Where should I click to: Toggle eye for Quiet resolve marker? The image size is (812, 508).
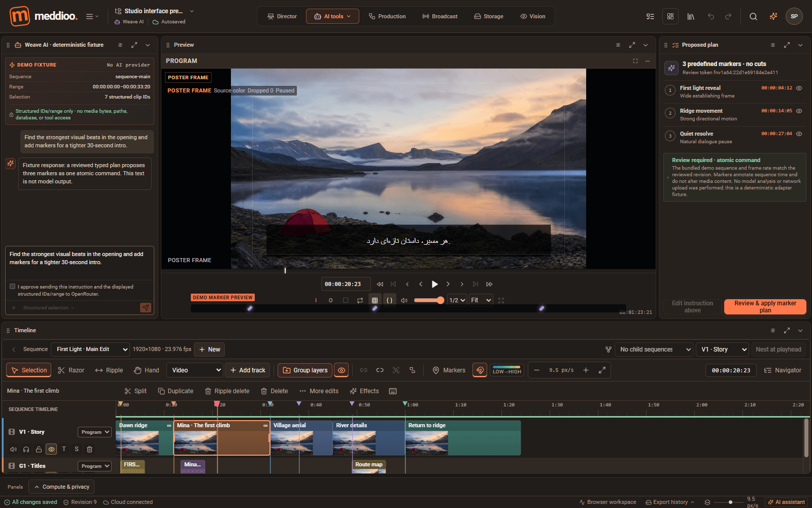(799, 134)
